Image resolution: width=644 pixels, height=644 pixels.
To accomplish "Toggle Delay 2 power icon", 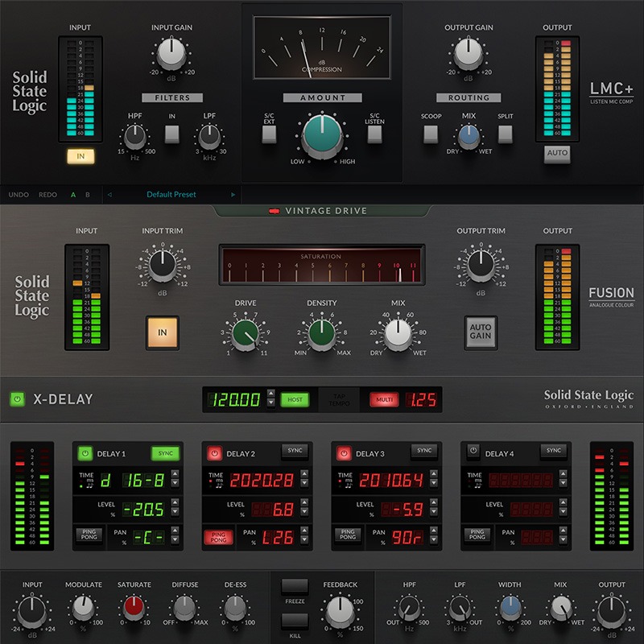I will click(214, 453).
